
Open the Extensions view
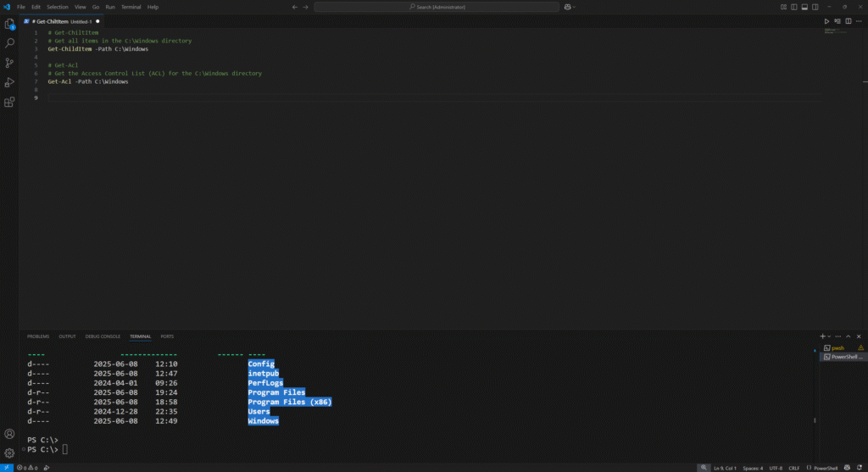[x=9, y=103]
